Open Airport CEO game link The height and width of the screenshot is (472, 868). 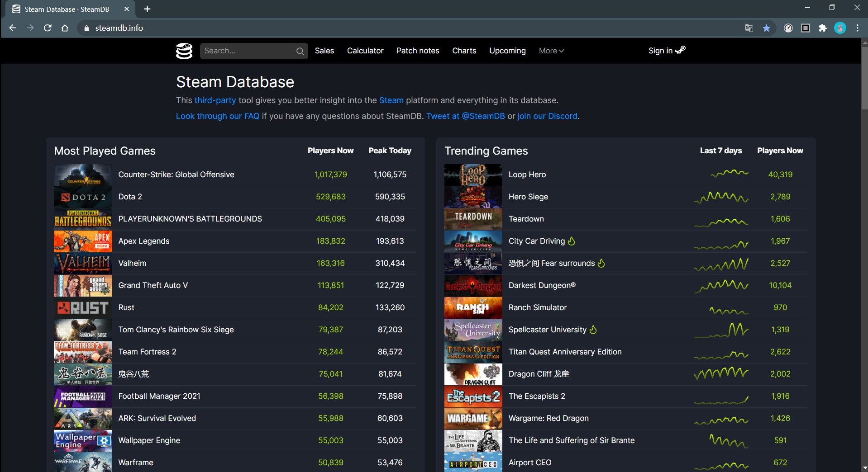[x=530, y=463]
